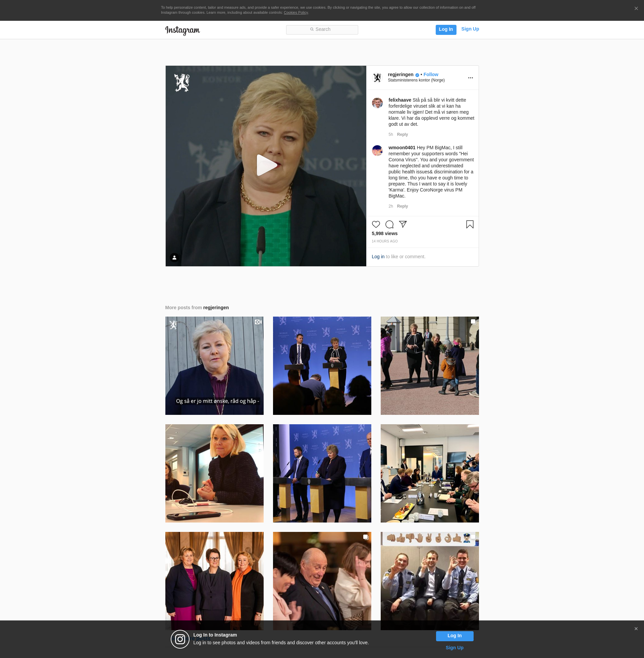Click the Instagram logo in header
The image size is (644, 658).
182,30
